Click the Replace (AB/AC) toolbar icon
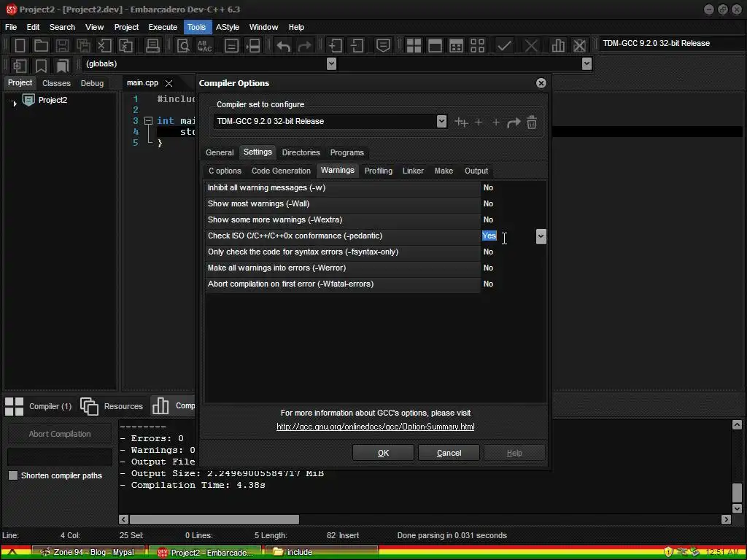747x560 pixels. (205, 46)
